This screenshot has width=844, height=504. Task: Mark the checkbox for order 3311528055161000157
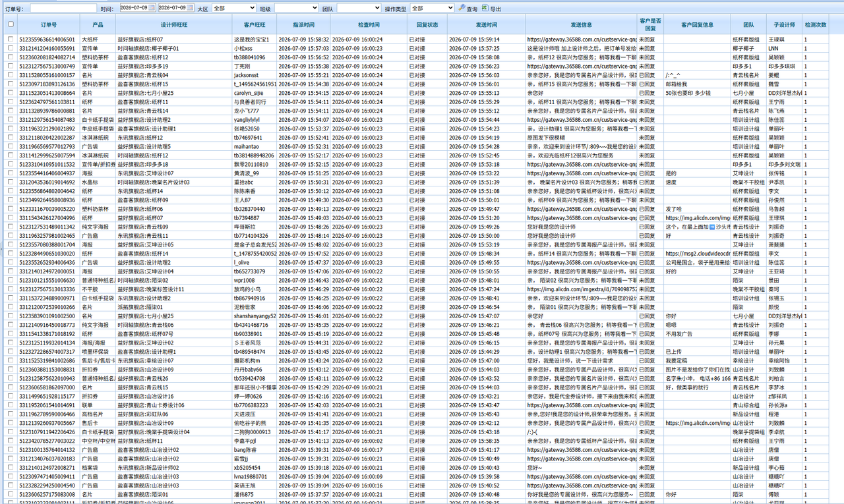tap(10, 75)
